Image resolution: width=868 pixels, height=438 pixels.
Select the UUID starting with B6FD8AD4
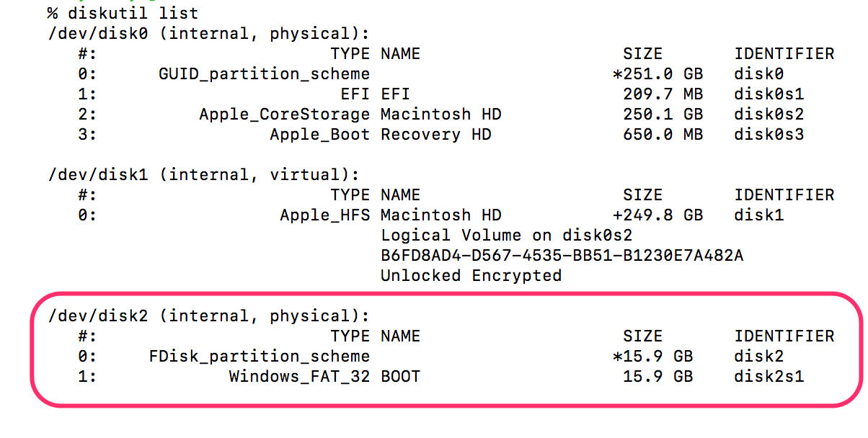pos(562,255)
